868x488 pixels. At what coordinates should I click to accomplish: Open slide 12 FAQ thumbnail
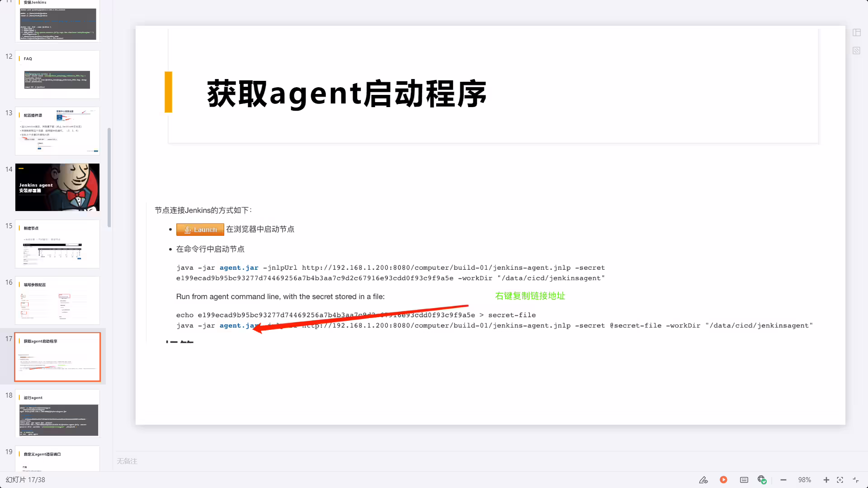coord(57,74)
